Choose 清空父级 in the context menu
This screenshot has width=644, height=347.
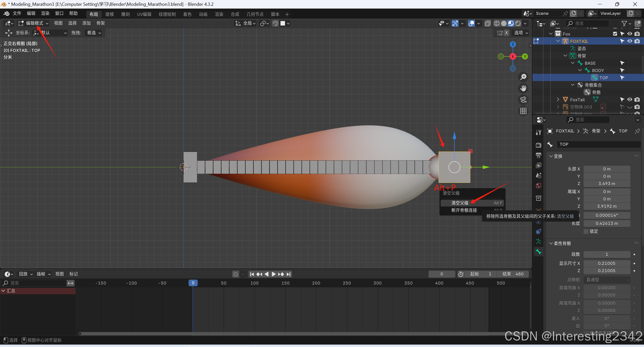[x=460, y=203]
